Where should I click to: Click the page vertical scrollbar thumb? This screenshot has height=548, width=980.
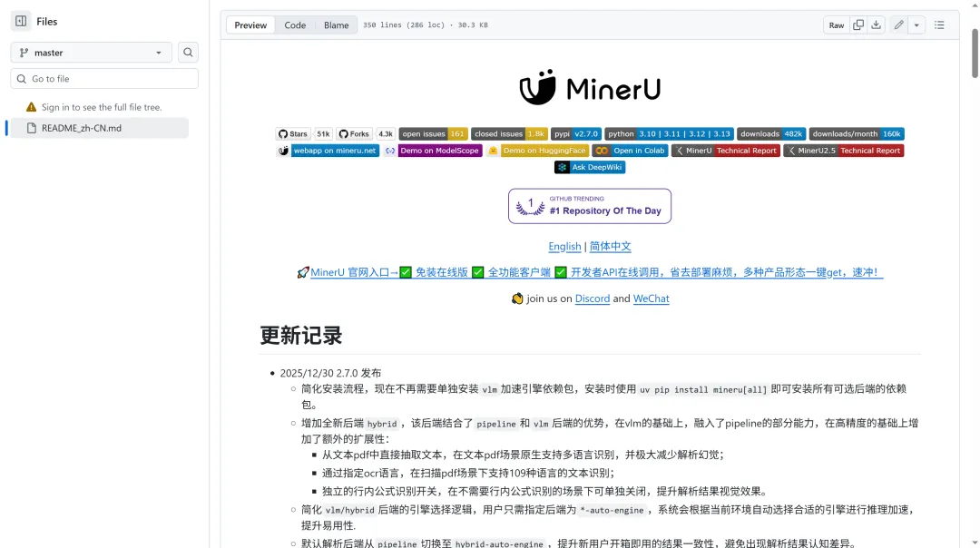[x=975, y=54]
